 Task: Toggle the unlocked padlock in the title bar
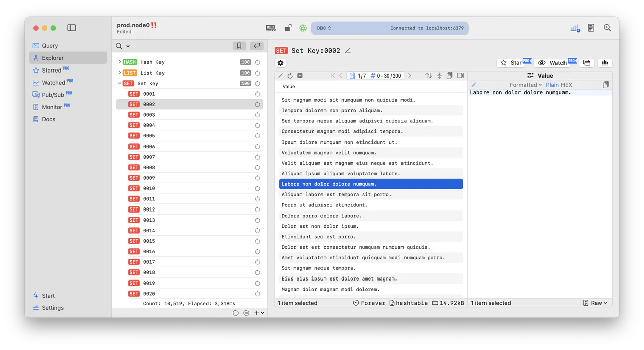tap(288, 28)
